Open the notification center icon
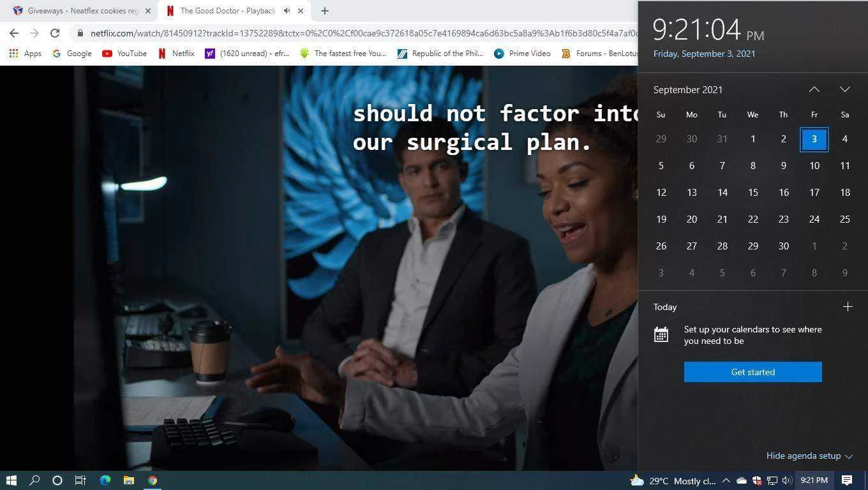868x490 pixels. click(847, 480)
